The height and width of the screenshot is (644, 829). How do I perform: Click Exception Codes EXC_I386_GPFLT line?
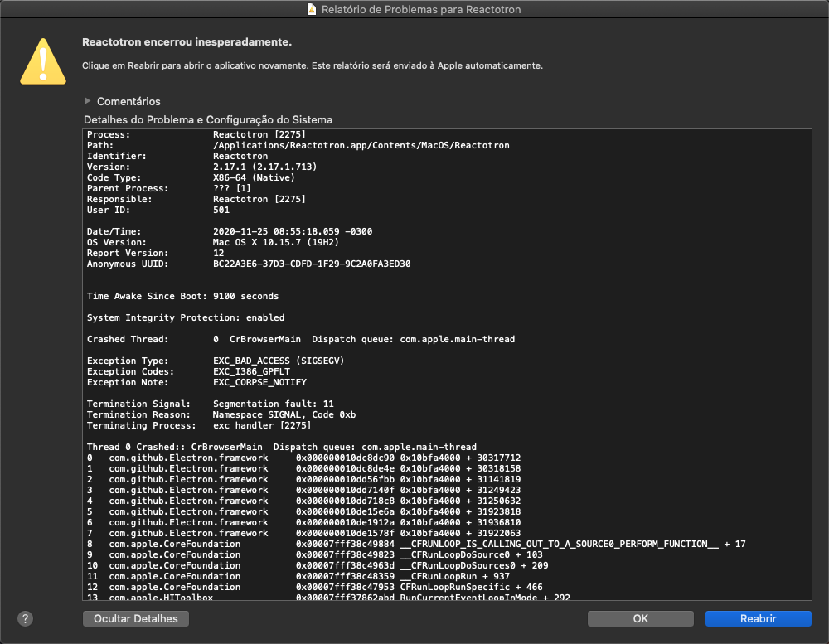[188, 371]
